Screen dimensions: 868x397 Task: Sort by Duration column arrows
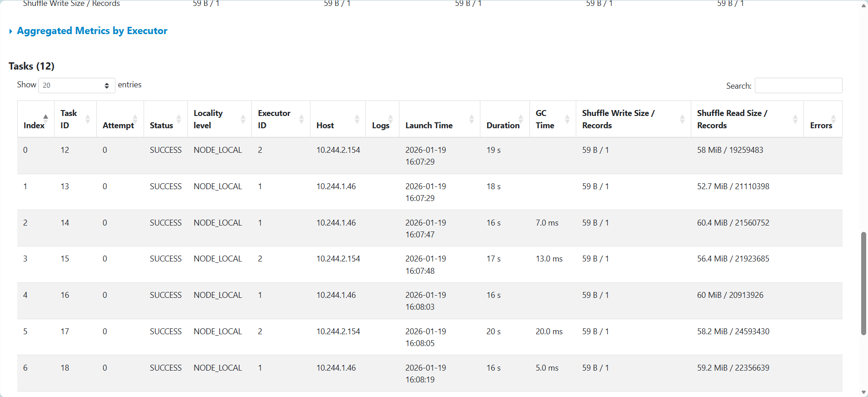521,119
